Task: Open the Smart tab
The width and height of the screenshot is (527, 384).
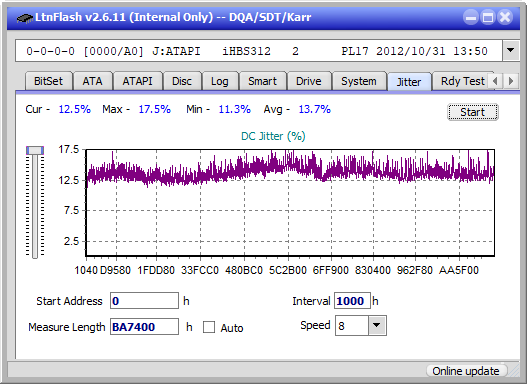Action: click(x=262, y=81)
